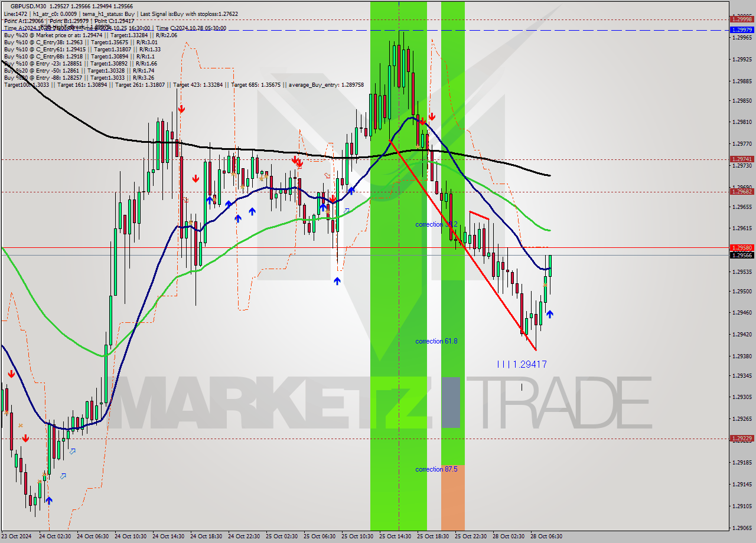Click the blue 1.29979 price tag
This screenshot has width=756, height=543.
point(742,30)
